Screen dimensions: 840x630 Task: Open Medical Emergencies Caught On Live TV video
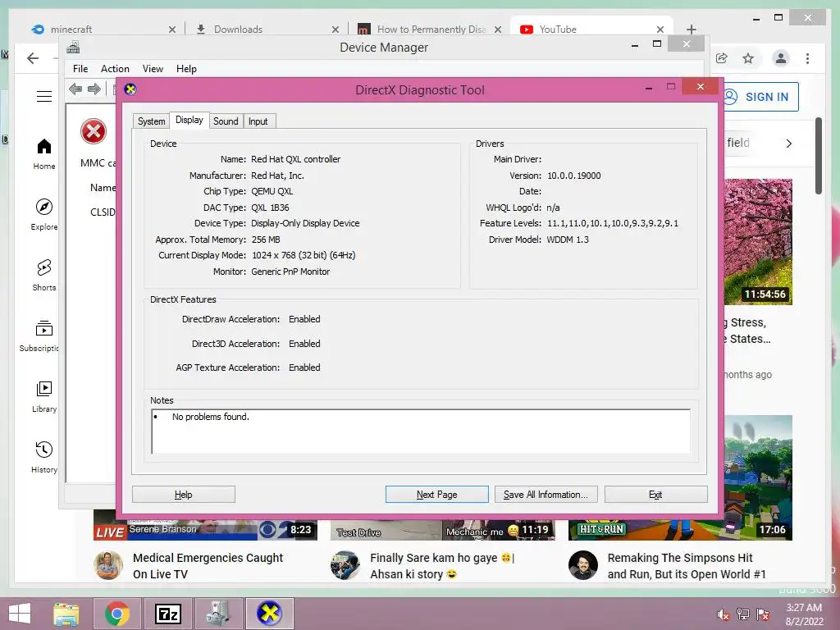pos(208,566)
